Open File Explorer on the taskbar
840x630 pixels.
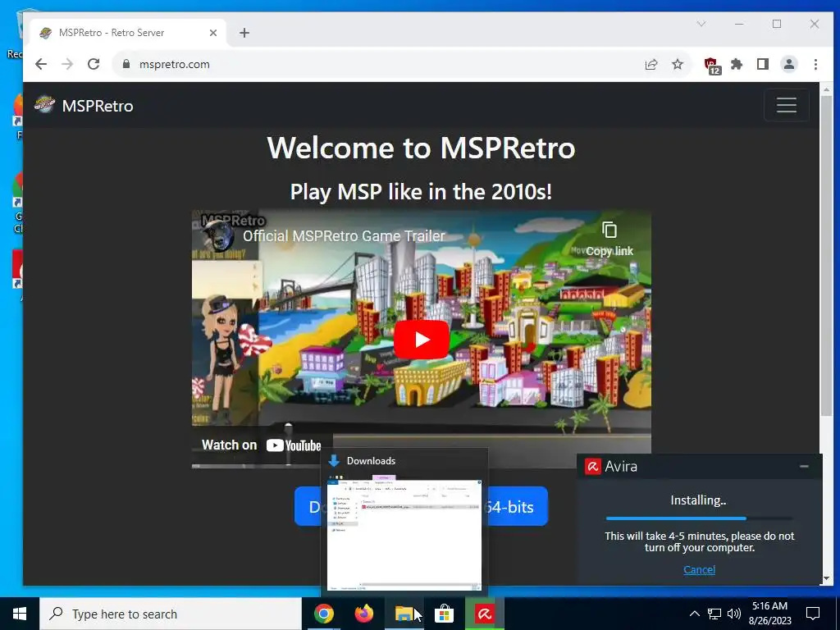(x=404, y=614)
